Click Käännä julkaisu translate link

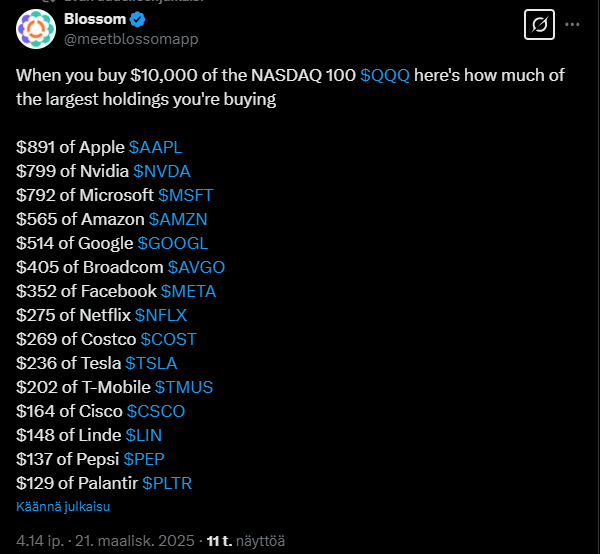coord(63,507)
